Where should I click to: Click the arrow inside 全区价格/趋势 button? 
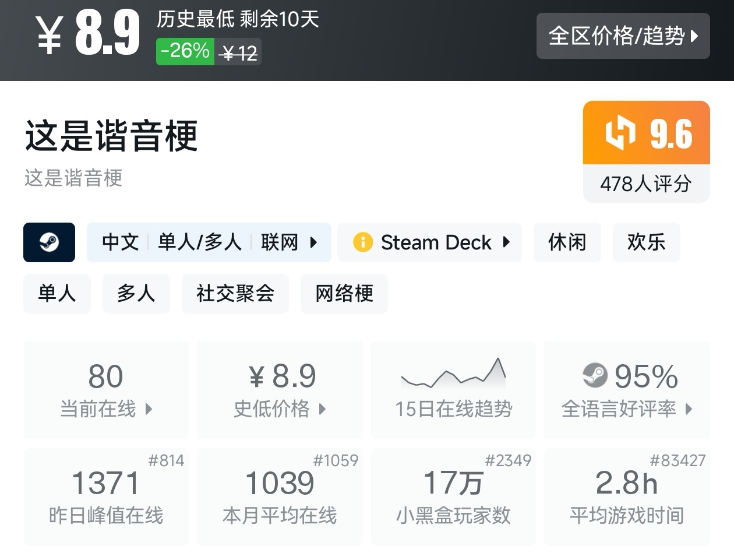click(694, 36)
